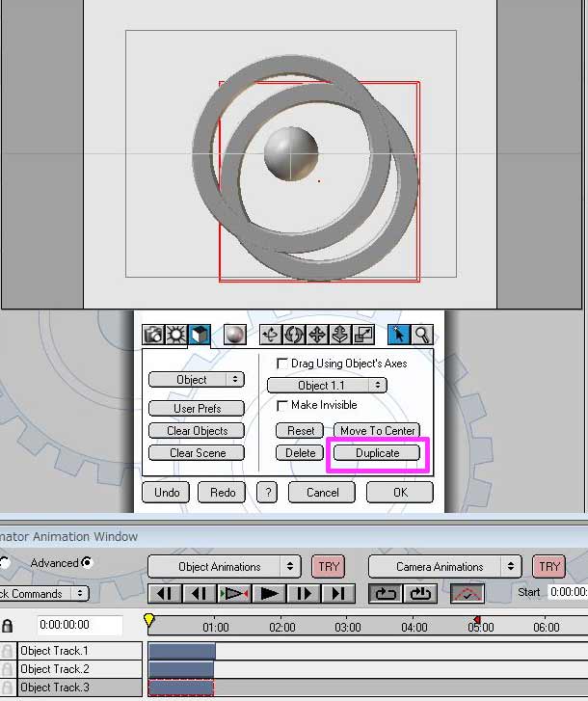Image resolution: width=588 pixels, height=701 pixels.
Task: Choose the circular arrows rotate tool
Action: (294, 335)
